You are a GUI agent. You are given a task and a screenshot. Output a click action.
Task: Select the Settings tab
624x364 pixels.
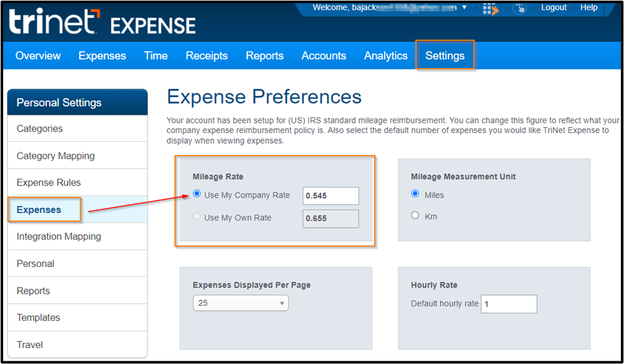(445, 56)
